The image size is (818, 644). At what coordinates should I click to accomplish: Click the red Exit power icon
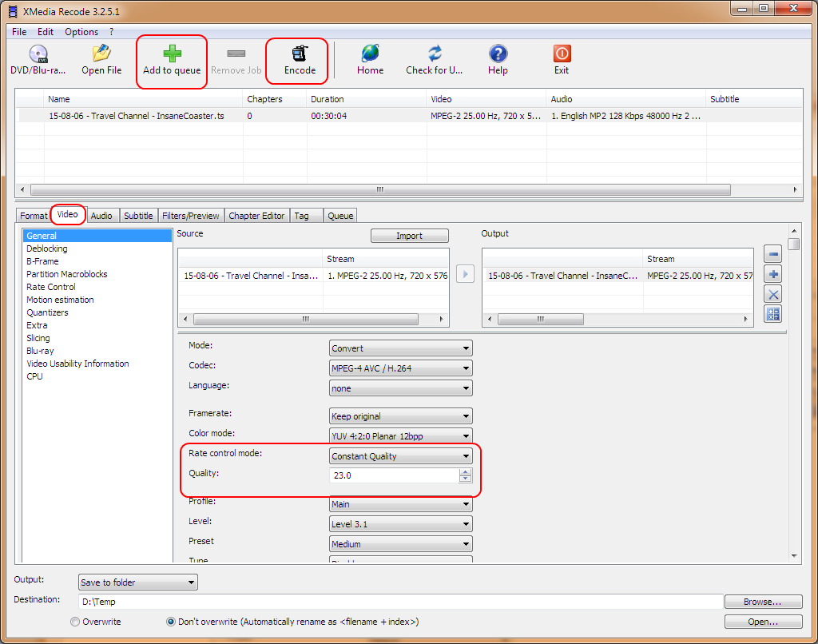(562, 54)
